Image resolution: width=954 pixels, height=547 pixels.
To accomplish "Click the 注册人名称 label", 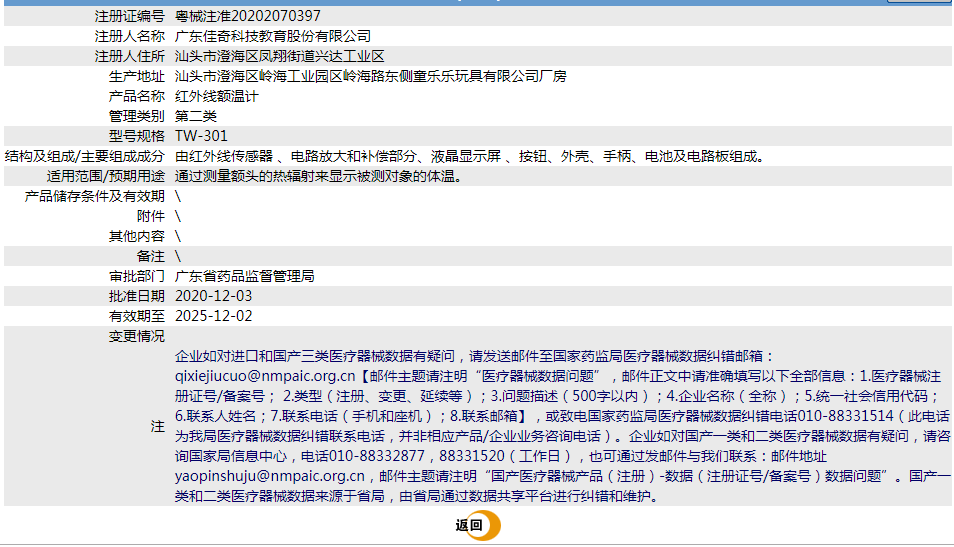I will [130, 37].
